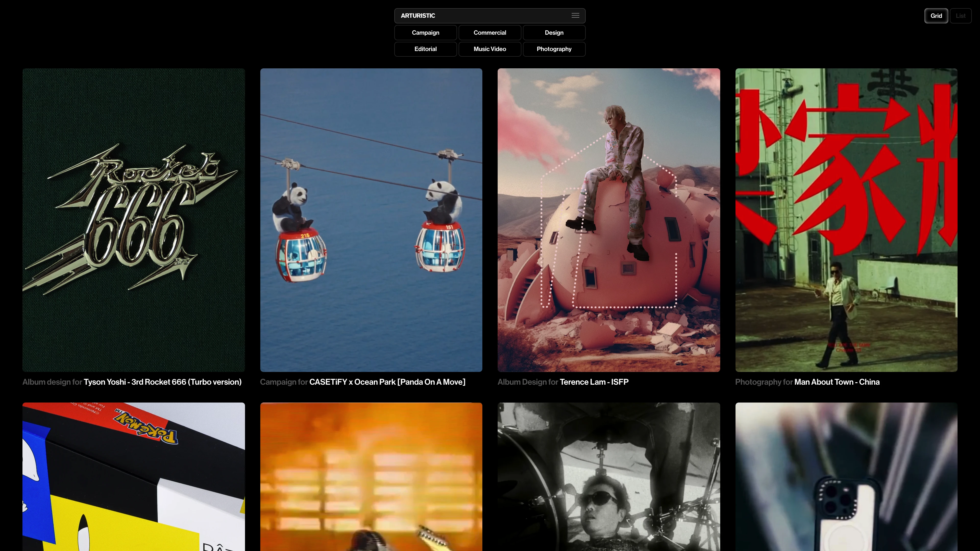Viewport: 980px width, 551px height.
Task: Switch to Grid view
Action: 936,16
